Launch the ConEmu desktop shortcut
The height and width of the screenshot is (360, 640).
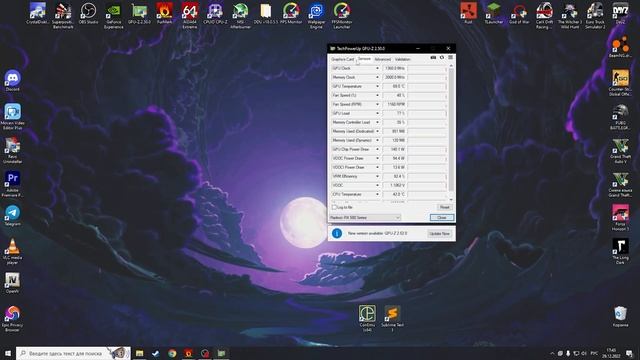coord(367,318)
